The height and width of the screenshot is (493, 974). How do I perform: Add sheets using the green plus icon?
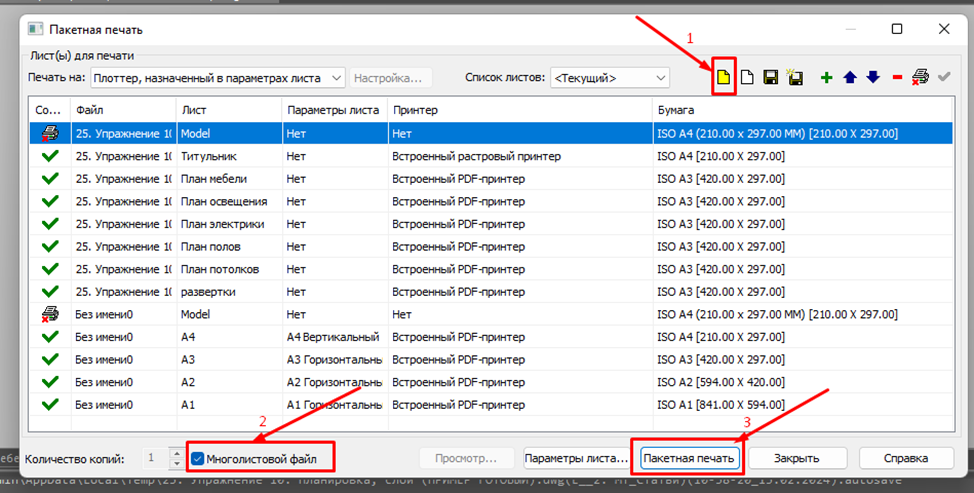(826, 78)
